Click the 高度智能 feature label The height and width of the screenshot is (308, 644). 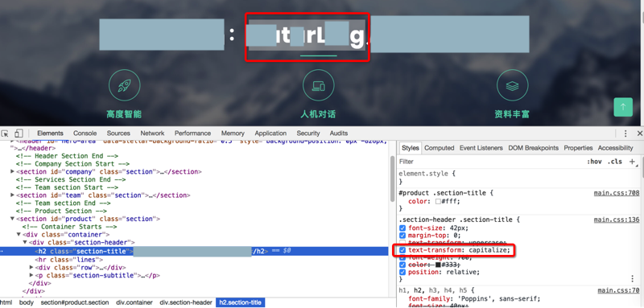tap(124, 114)
